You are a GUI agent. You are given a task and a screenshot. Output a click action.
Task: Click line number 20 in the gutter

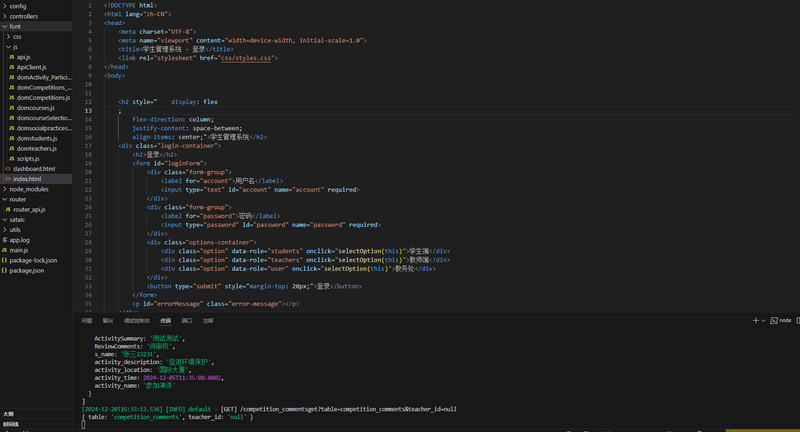pos(88,172)
